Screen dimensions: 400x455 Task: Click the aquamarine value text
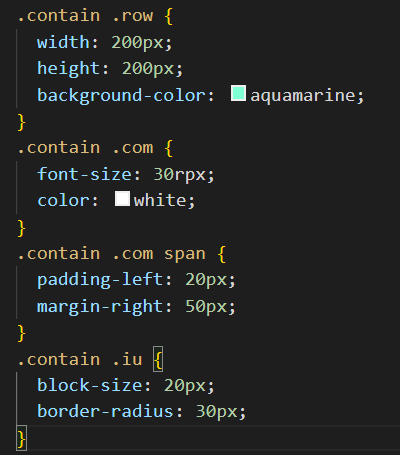pyautogui.click(x=303, y=96)
